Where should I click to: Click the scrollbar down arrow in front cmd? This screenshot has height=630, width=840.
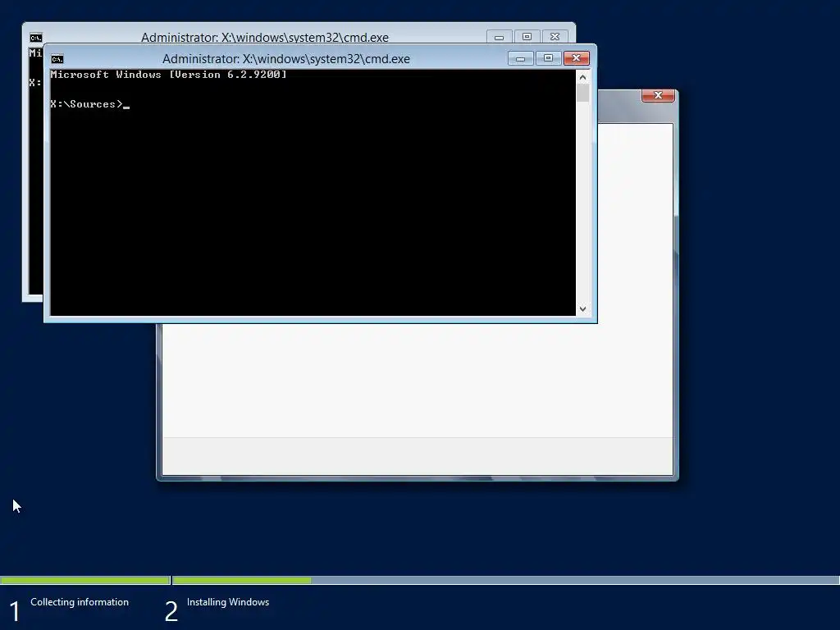tap(583, 309)
